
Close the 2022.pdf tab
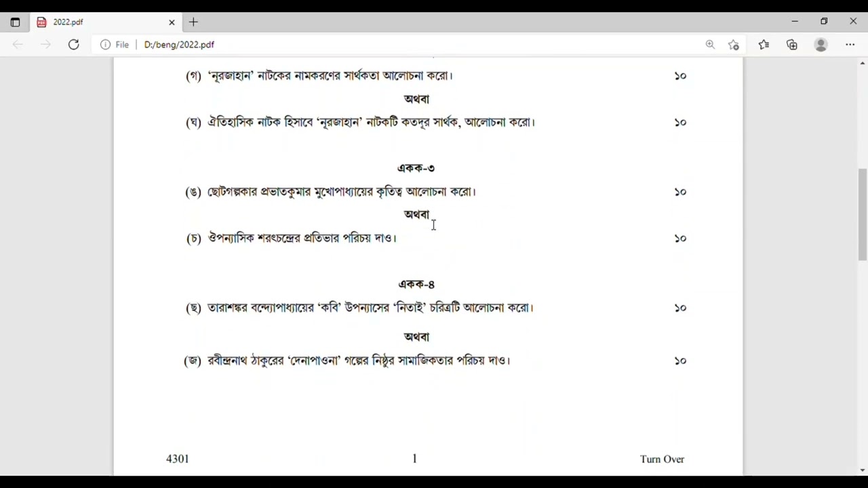click(172, 22)
